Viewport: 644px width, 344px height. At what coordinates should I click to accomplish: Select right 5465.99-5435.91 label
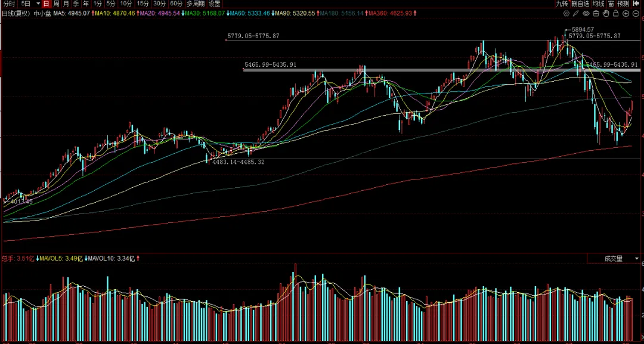[x=612, y=65]
